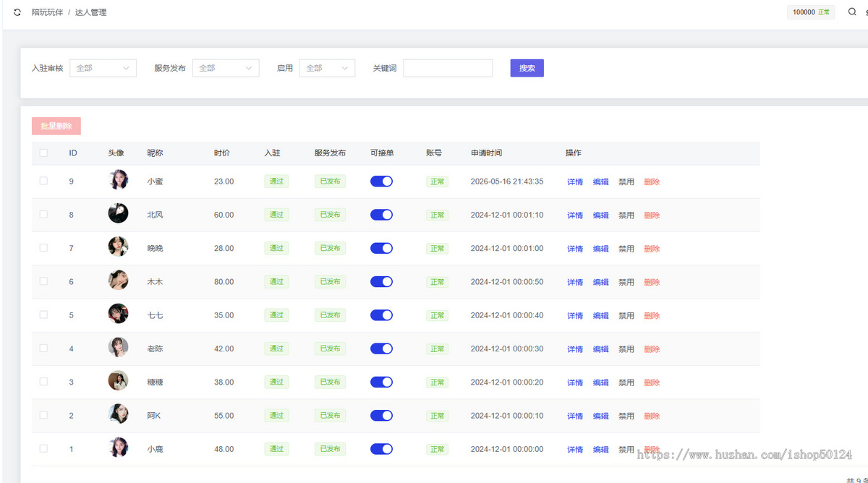Click the price 80.00 cell
868x483 pixels.
coord(224,282)
